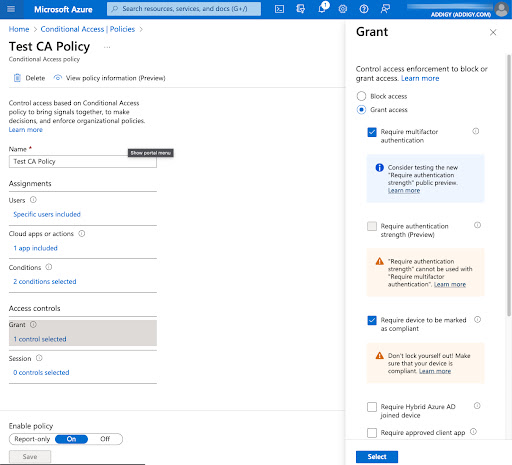The height and width of the screenshot is (465, 512).
Task: Open 2 conditions selected
Action: point(45,281)
